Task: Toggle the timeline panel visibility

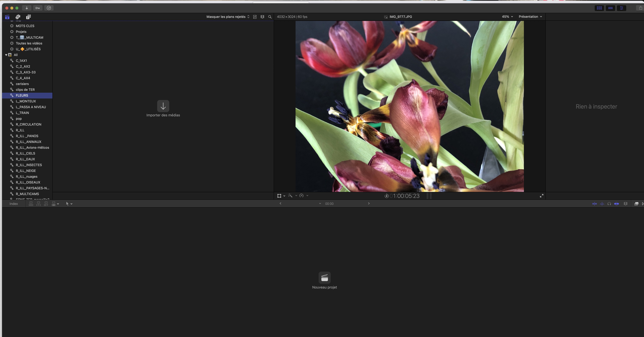Action: [610, 8]
